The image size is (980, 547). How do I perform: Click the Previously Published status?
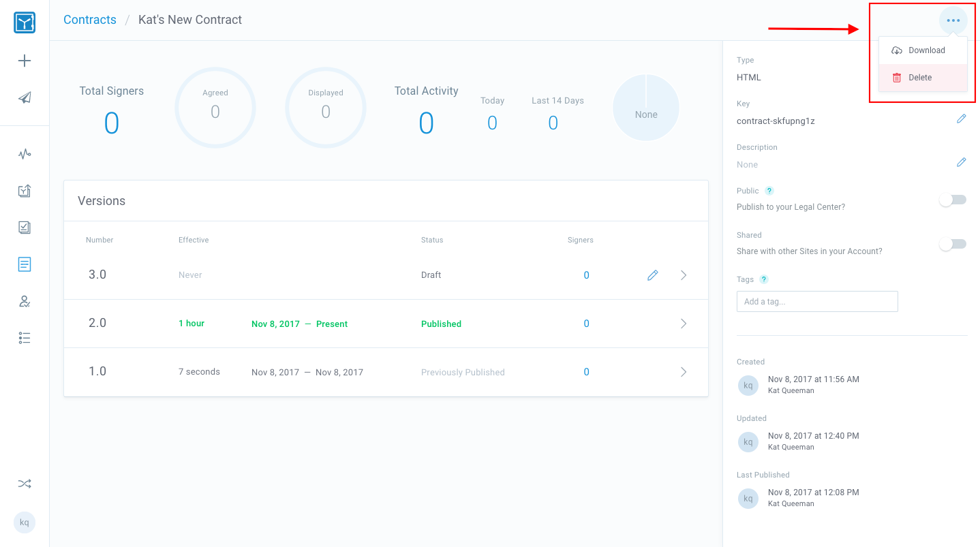pyautogui.click(x=463, y=372)
